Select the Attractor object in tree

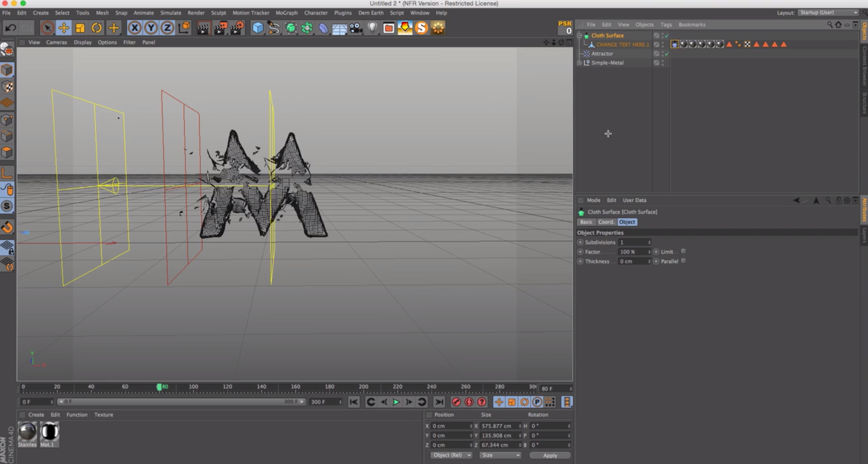tap(602, 54)
